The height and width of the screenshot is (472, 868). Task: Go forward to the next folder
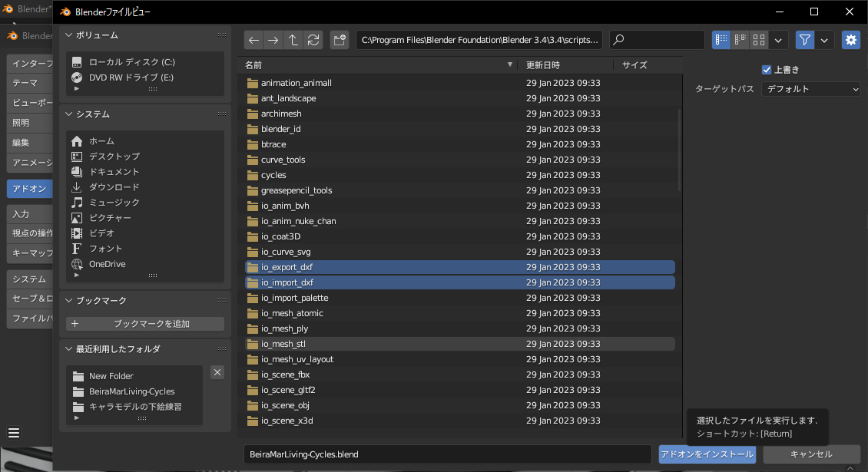(273, 40)
